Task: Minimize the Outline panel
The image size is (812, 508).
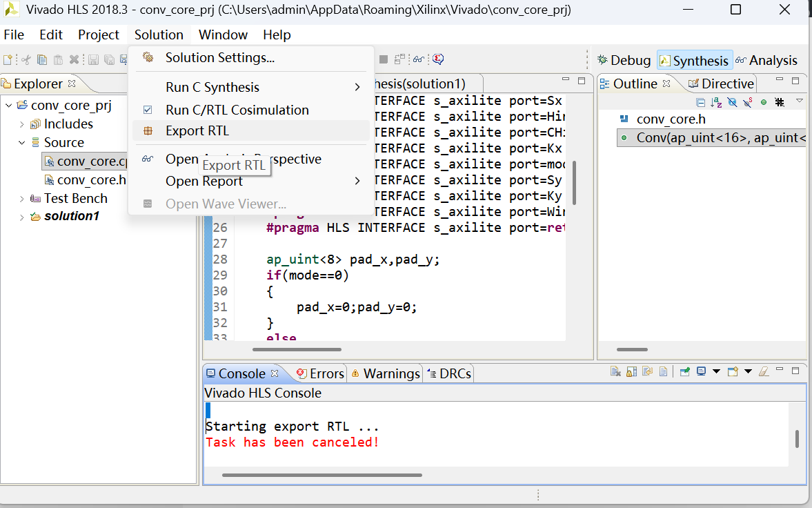Action: coord(780,80)
